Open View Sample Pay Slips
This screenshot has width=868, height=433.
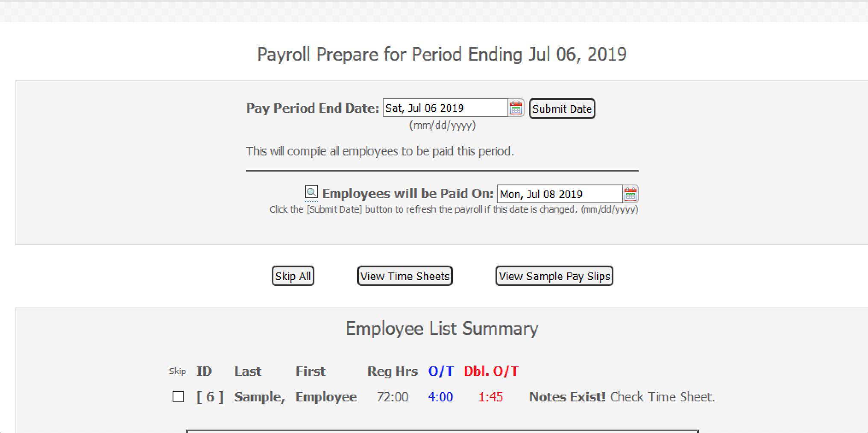(x=554, y=276)
